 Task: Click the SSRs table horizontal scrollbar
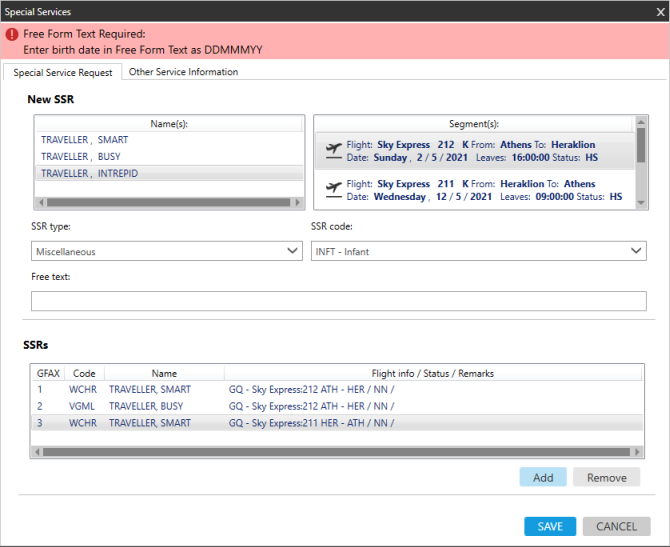click(x=330, y=452)
